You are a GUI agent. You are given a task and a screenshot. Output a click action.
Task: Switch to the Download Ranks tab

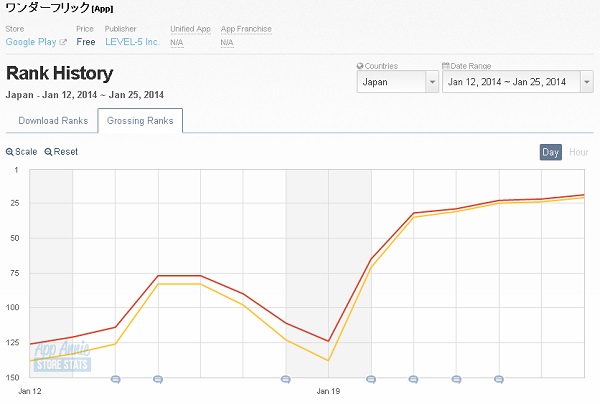point(53,121)
